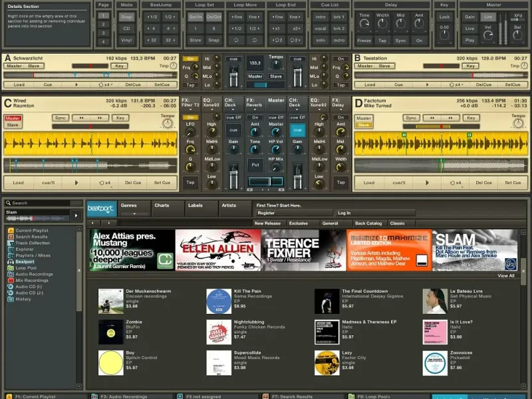Click the View All link
This screenshot has width=532, height=399.
tap(505, 275)
